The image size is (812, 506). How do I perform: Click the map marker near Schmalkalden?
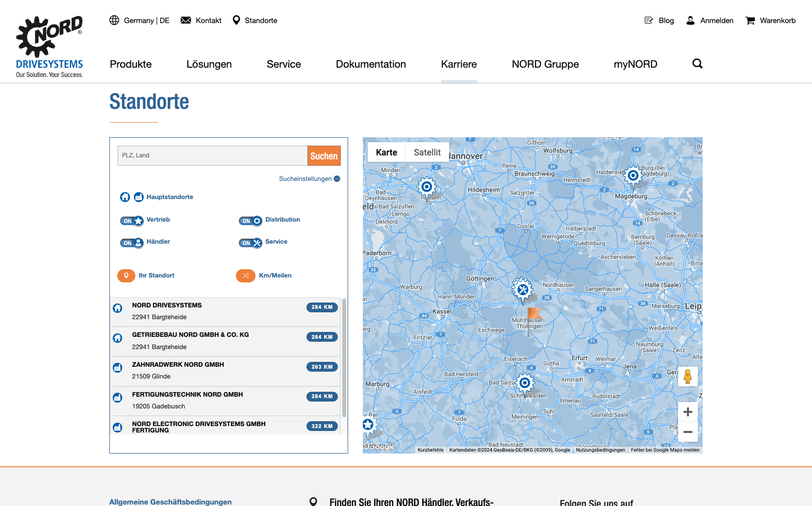[525, 383]
